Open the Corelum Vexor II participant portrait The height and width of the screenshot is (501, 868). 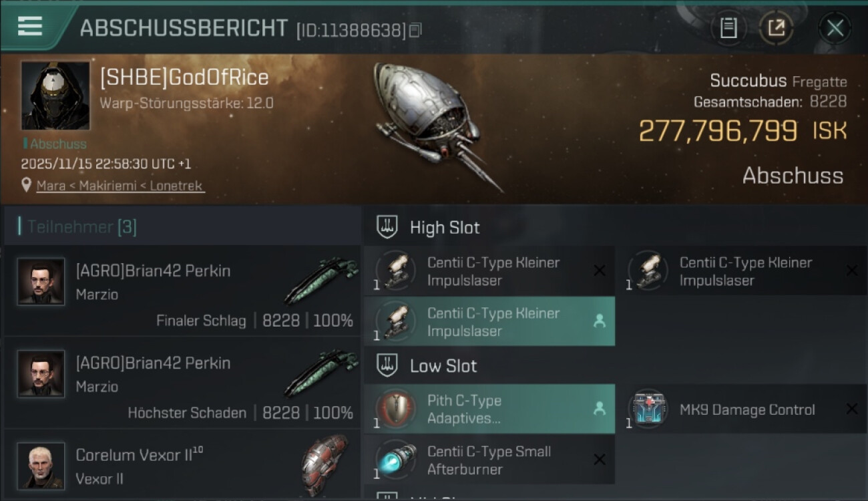pos(41,466)
